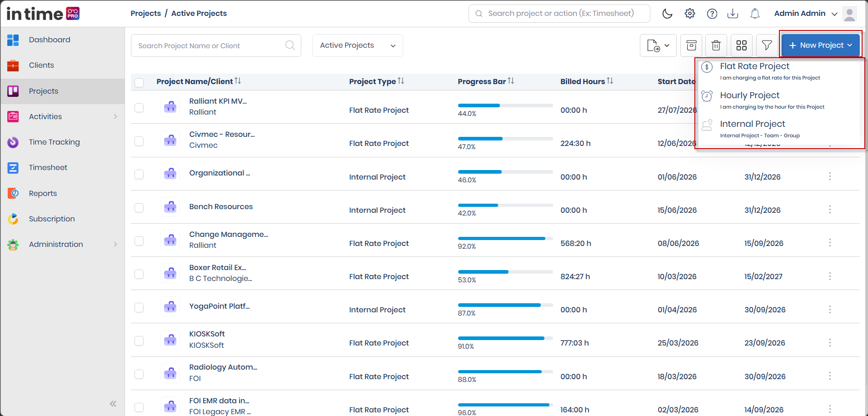Click the search magnifier in project search
This screenshot has height=416, width=868.
(290, 45)
